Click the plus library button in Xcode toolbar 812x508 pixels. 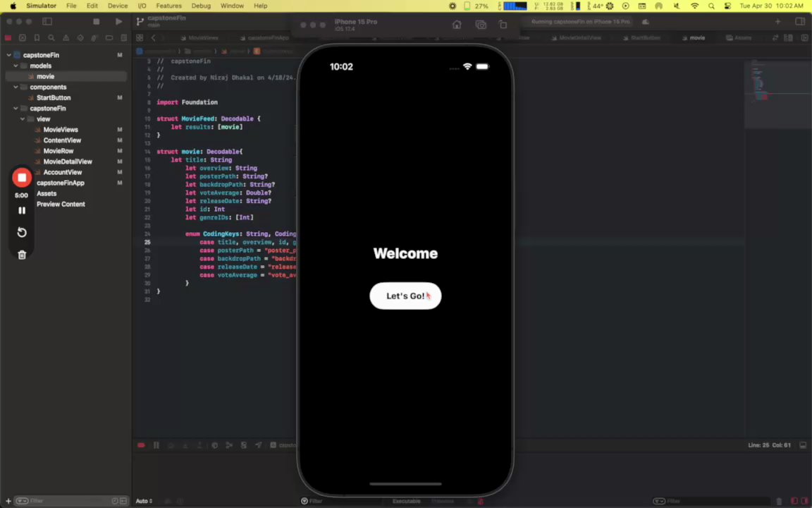[777, 22]
